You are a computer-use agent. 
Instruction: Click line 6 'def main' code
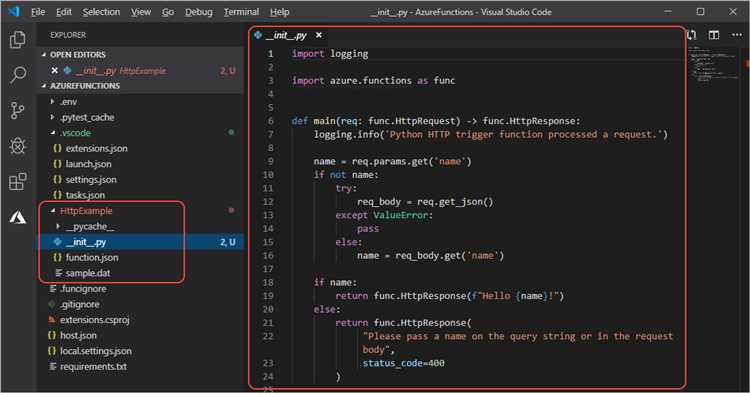point(436,121)
